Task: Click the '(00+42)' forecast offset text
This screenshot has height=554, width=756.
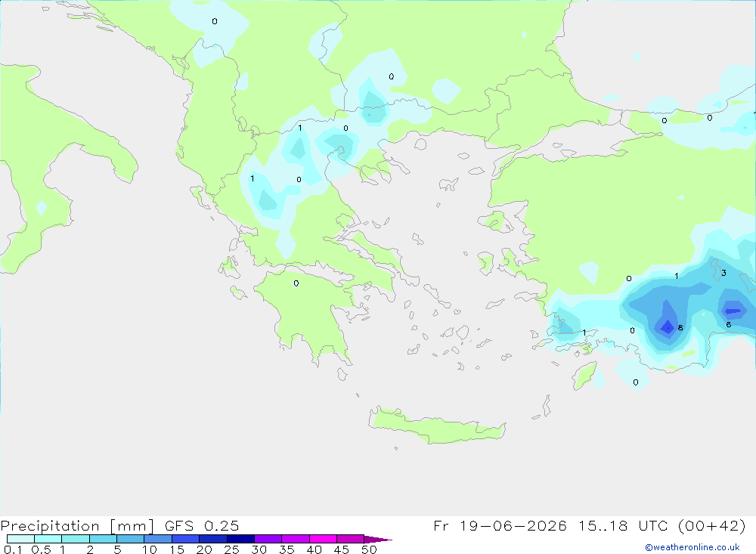Action: [711, 525]
